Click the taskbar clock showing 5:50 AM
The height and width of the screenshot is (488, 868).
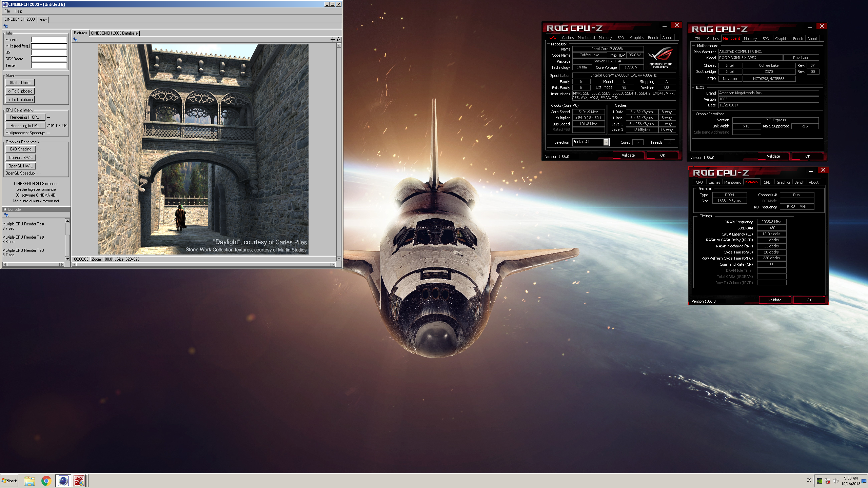[851, 481]
